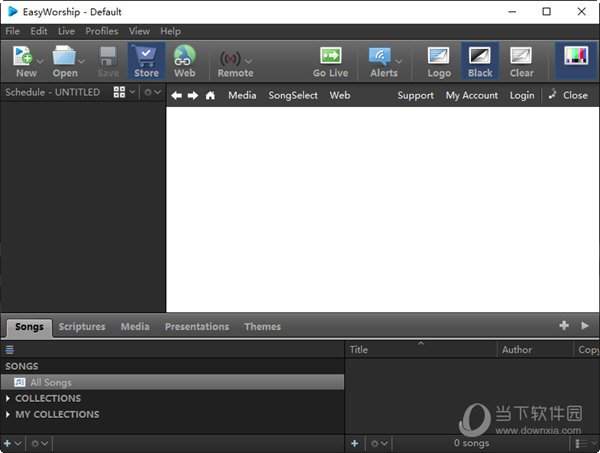Screen dimensions: 600x453
Task: Click the color bars test pattern icon
Action: (576, 55)
